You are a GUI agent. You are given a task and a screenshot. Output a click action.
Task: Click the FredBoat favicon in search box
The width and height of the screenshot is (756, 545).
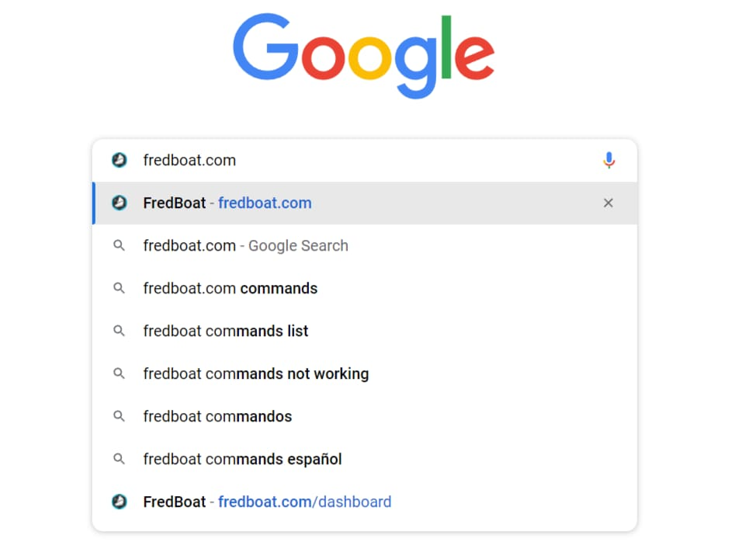point(119,160)
